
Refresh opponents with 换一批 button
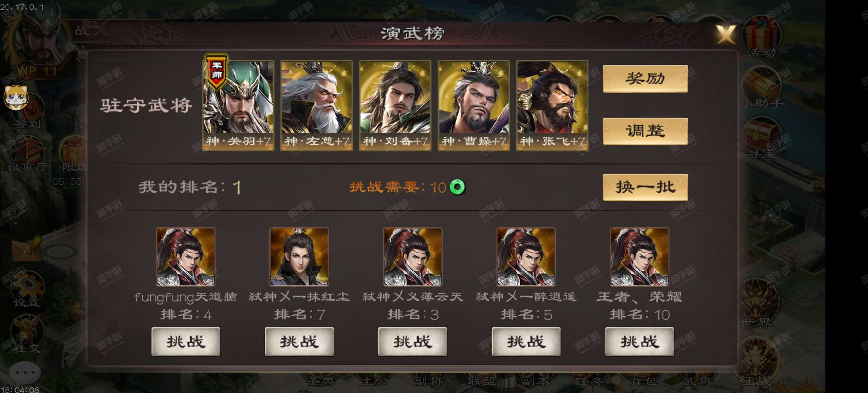click(x=645, y=187)
